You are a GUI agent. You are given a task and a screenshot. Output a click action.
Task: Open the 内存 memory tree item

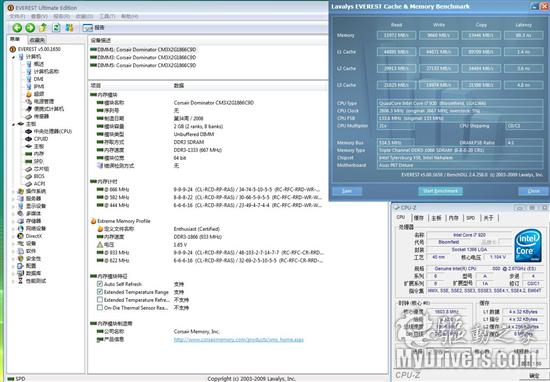(x=39, y=154)
